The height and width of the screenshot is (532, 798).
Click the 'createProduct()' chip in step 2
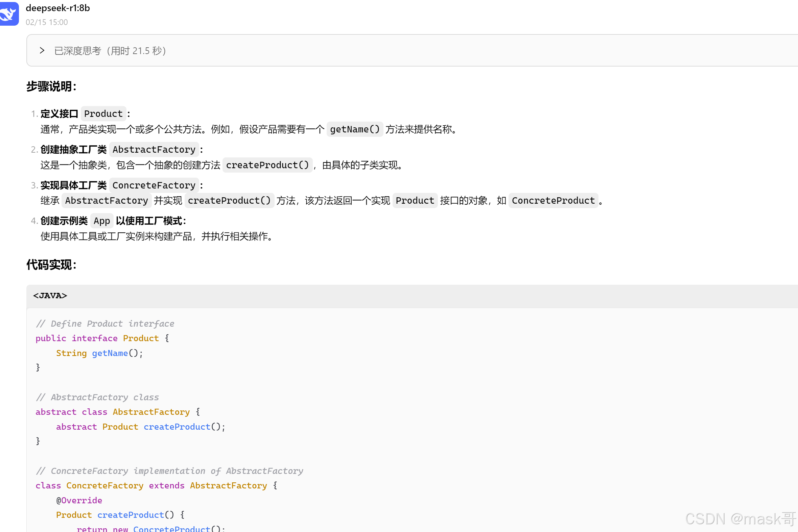coord(267,165)
